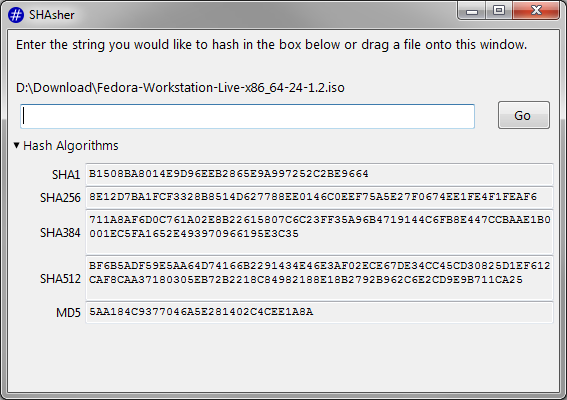The height and width of the screenshot is (400, 567).
Task: Click the Fedora ISO file path text
Action: [x=180, y=88]
